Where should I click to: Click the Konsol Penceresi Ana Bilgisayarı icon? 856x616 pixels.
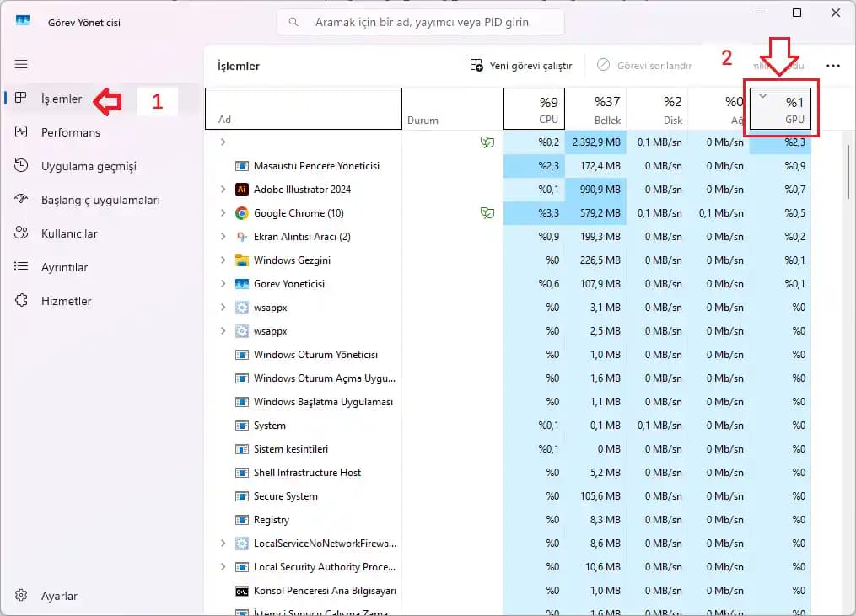click(242, 591)
